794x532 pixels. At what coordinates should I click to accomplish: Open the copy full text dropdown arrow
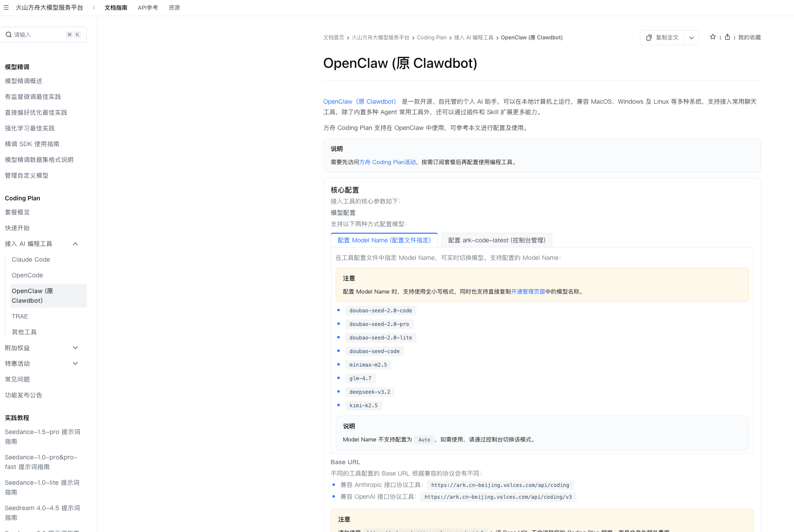point(692,38)
